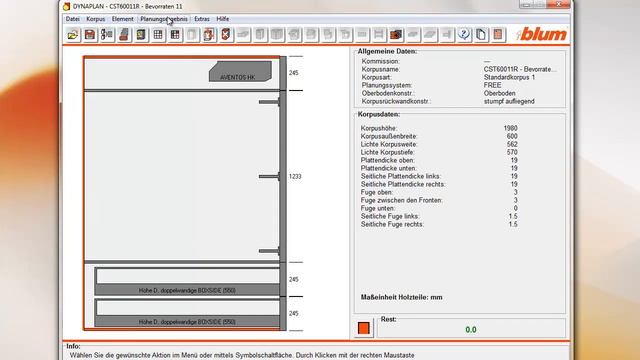Click the blue question-mark help icon
640x360 pixels.
coord(464,35)
